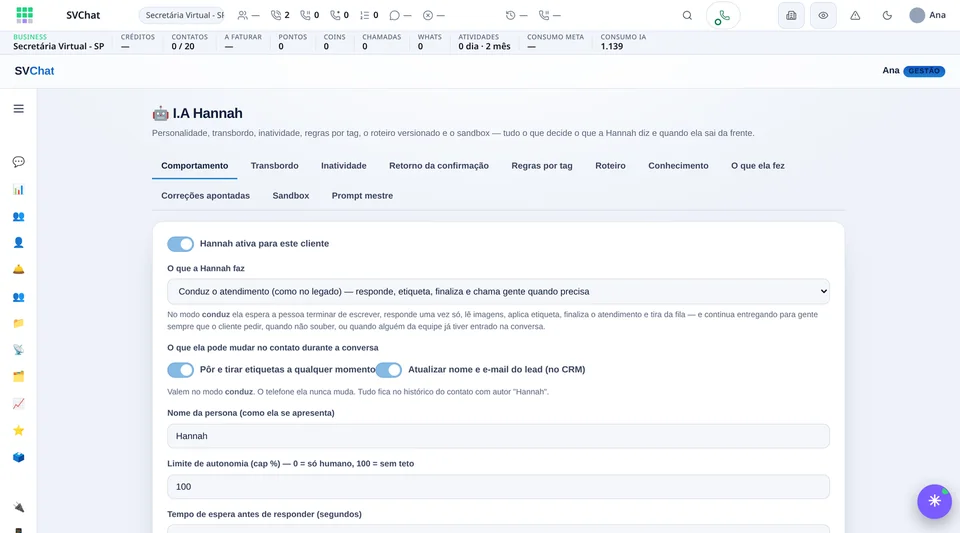Click the SVChat logo link below stats bar
Screen dimensions: 960x533
pos(34,71)
